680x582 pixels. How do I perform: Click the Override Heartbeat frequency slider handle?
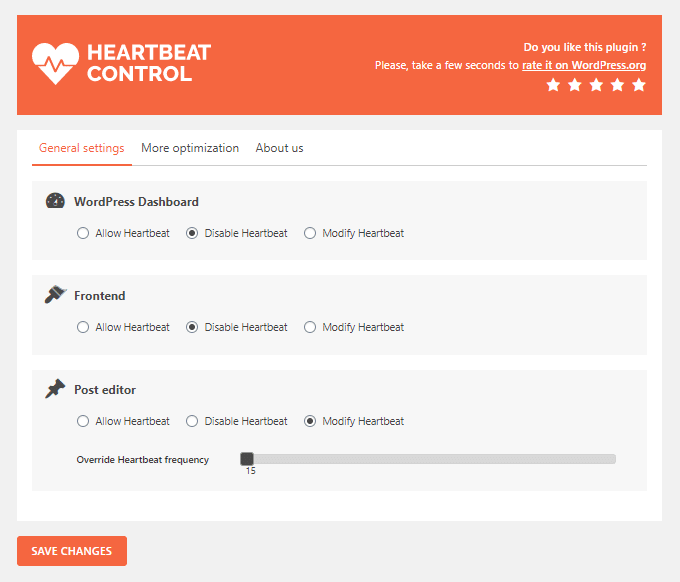tap(247, 458)
